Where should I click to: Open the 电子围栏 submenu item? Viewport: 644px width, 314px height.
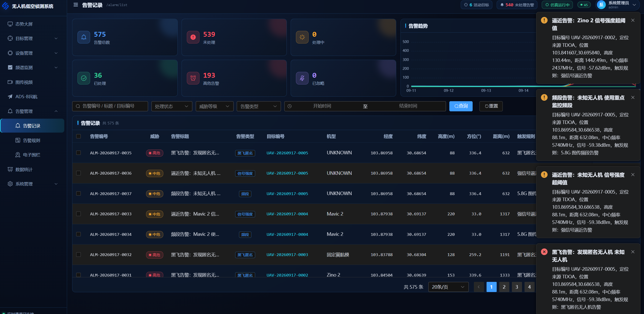pos(33,155)
